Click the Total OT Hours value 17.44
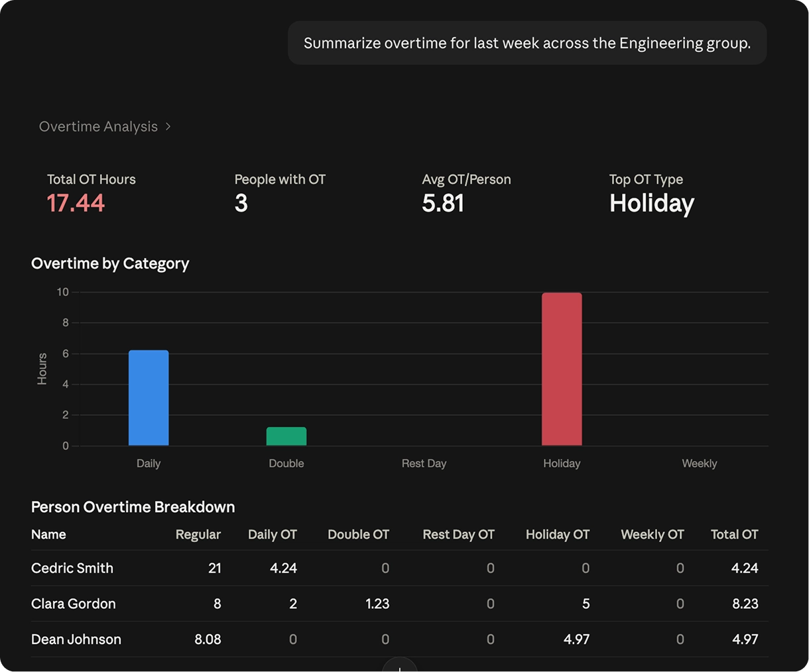 coord(76,203)
